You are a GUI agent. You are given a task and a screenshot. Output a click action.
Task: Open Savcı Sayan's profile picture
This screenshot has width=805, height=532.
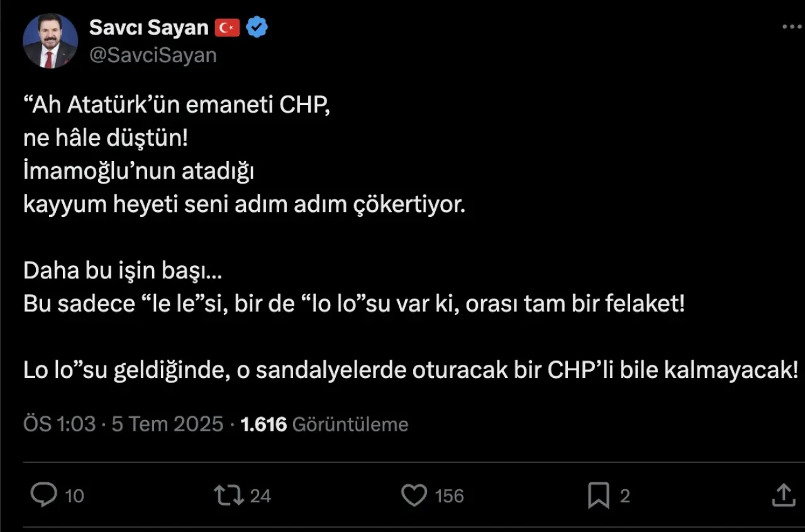50,41
